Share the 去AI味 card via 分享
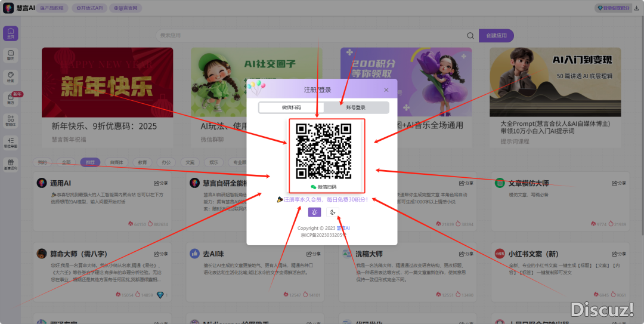 click(x=314, y=254)
